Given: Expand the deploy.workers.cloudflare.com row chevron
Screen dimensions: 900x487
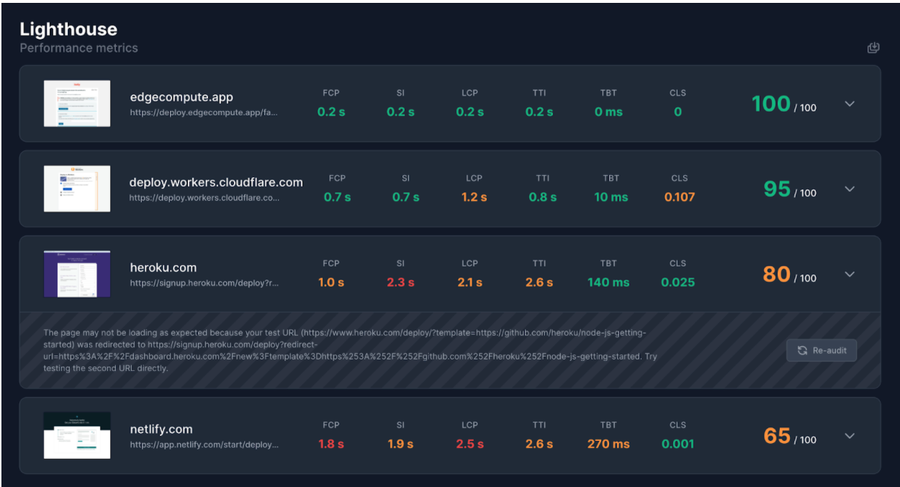Looking at the screenshot, I should [x=849, y=189].
